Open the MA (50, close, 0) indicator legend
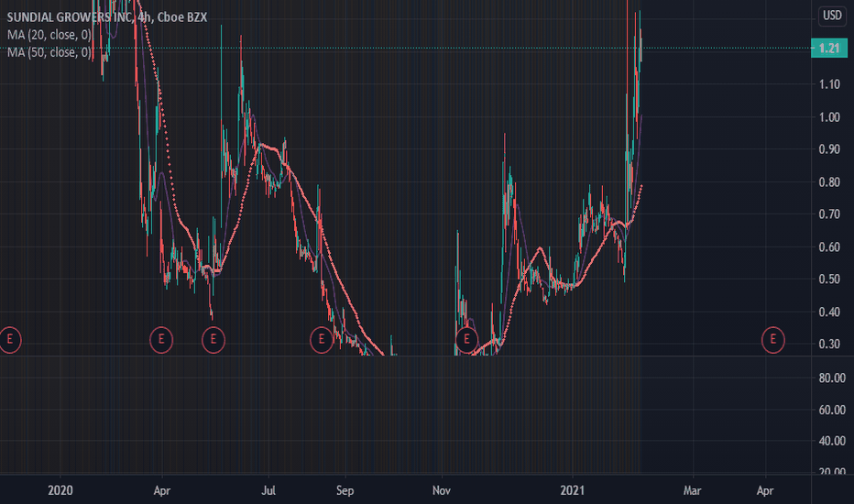Image resolution: width=854 pixels, height=504 pixels. pyautogui.click(x=49, y=52)
